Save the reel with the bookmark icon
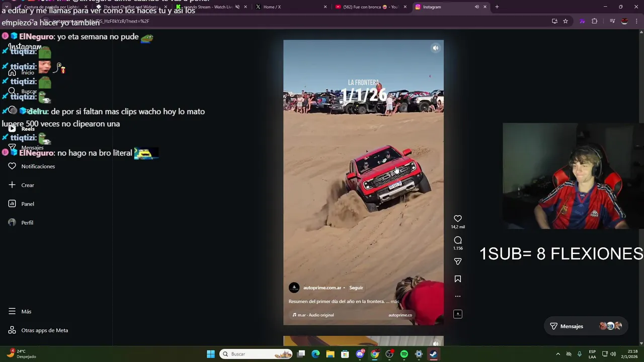The width and height of the screenshot is (644, 362). tap(457, 279)
